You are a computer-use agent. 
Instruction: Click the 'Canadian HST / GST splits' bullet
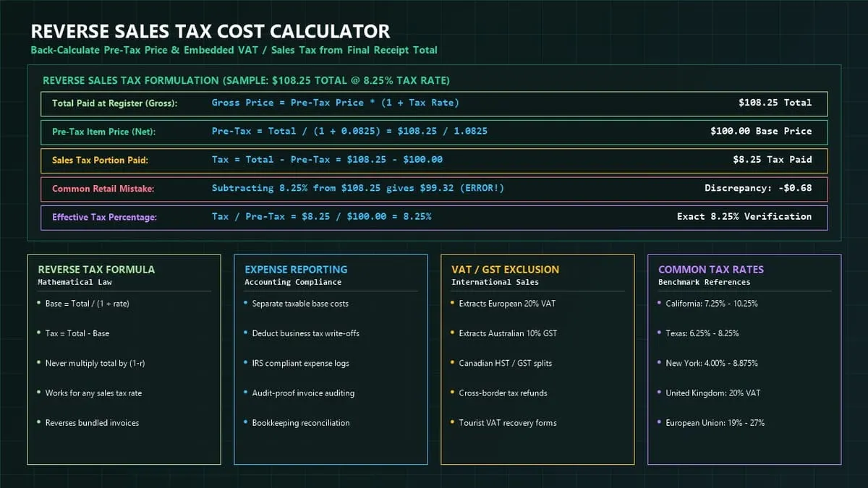[x=505, y=363]
